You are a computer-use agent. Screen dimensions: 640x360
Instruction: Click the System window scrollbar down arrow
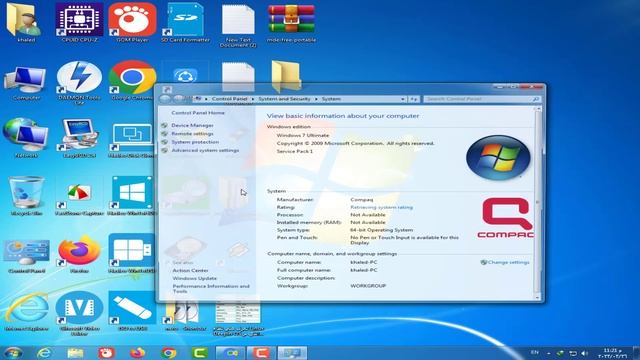[x=538, y=298]
